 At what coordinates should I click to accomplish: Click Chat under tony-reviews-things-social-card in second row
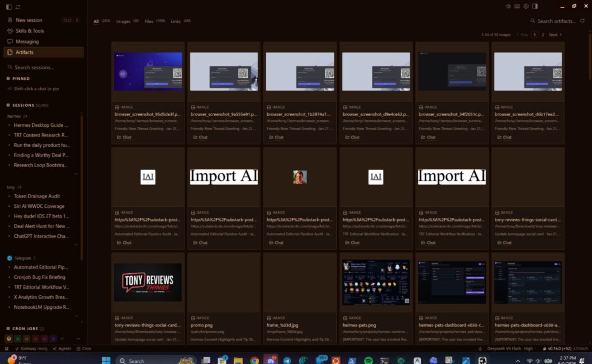tap(504, 242)
